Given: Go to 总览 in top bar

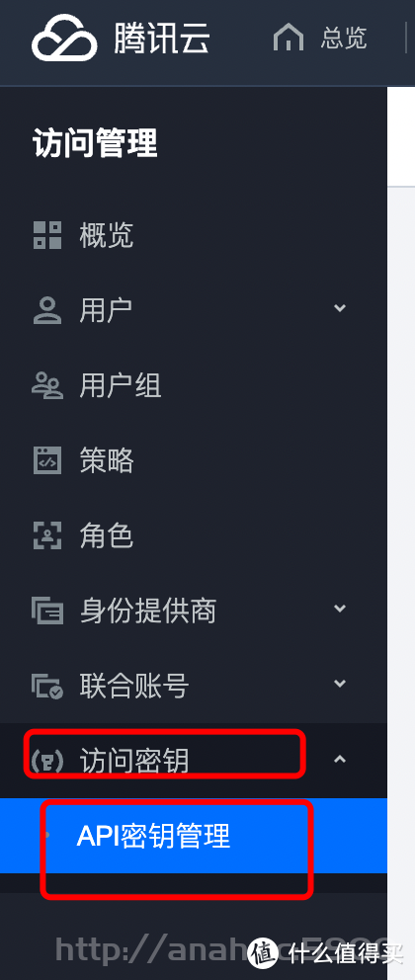Looking at the screenshot, I should (x=344, y=39).
